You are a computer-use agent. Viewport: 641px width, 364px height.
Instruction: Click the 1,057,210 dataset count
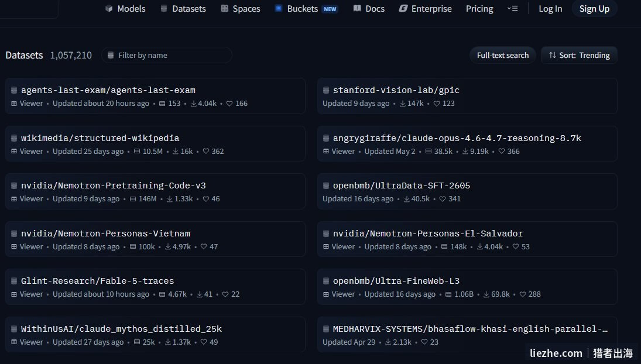71,55
